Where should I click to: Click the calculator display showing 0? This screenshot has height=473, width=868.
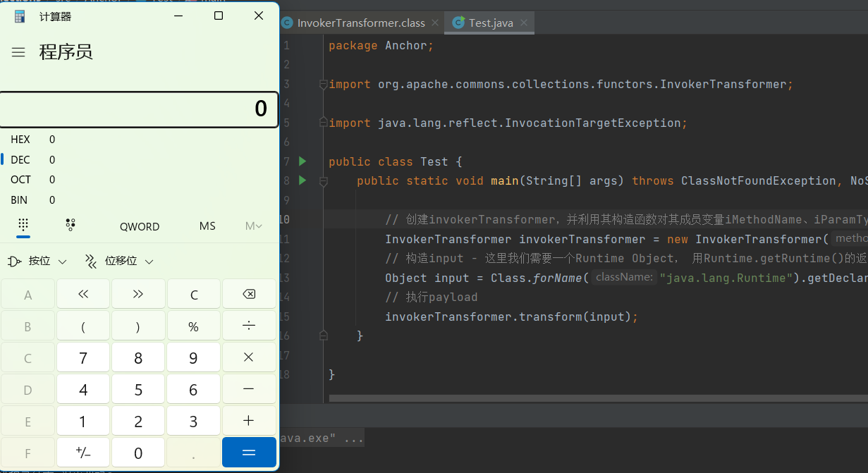(x=139, y=109)
